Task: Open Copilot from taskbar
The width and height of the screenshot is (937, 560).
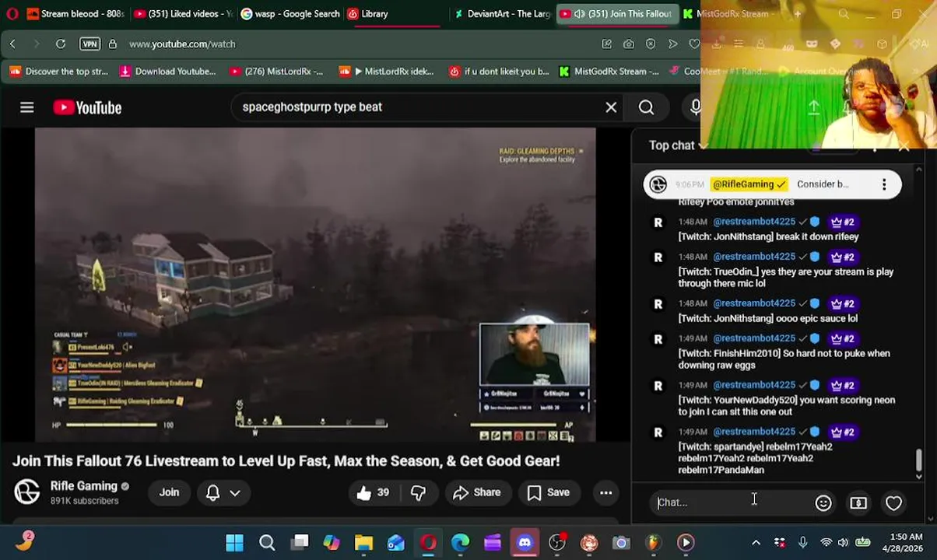Action: pyautogui.click(x=332, y=542)
